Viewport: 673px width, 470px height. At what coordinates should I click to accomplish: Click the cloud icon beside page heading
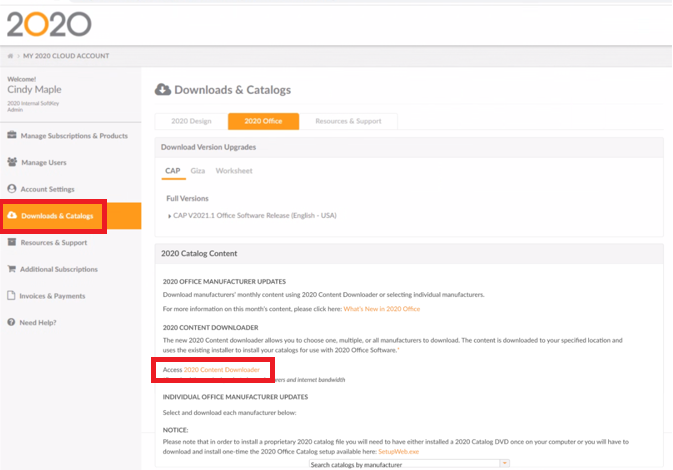pyautogui.click(x=163, y=89)
